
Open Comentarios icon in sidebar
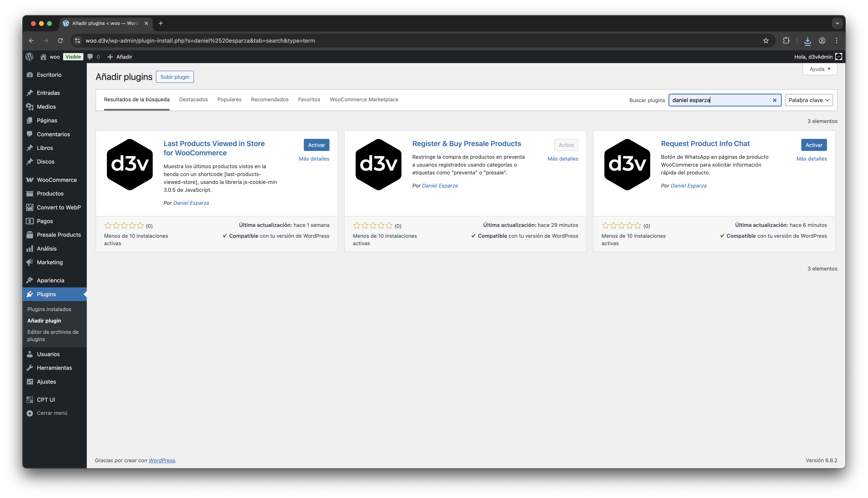tap(30, 134)
